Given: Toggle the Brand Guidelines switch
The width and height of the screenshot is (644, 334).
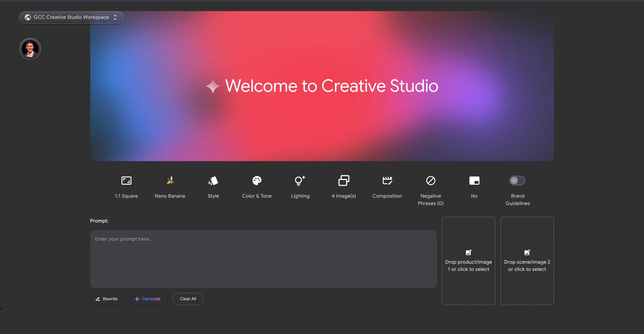Looking at the screenshot, I should [x=517, y=180].
